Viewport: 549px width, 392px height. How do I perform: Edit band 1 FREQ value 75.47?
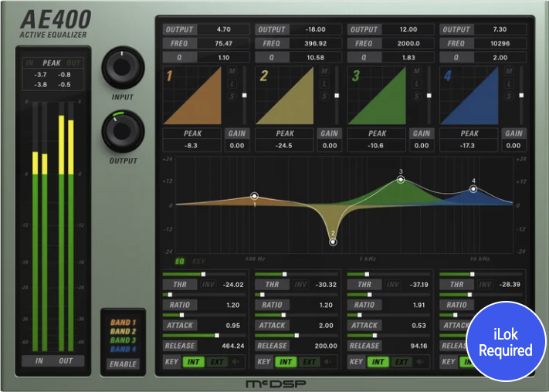point(223,43)
